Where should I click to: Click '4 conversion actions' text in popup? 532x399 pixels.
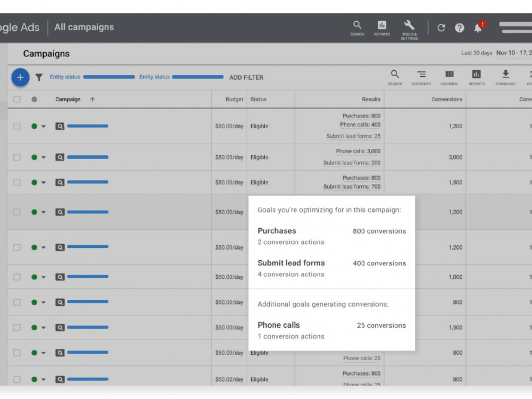(291, 275)
